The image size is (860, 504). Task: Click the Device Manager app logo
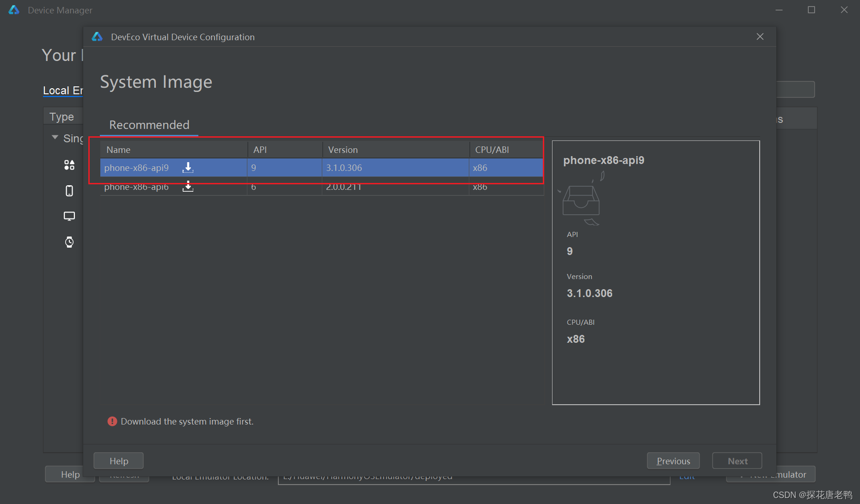tap(14, 10)
